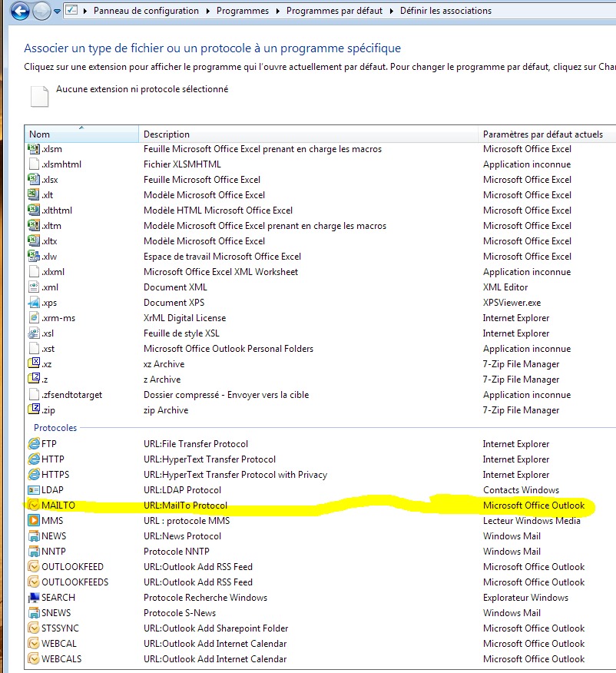Select the OUTLOOKFEED protocol icon

tap(34, 566)
